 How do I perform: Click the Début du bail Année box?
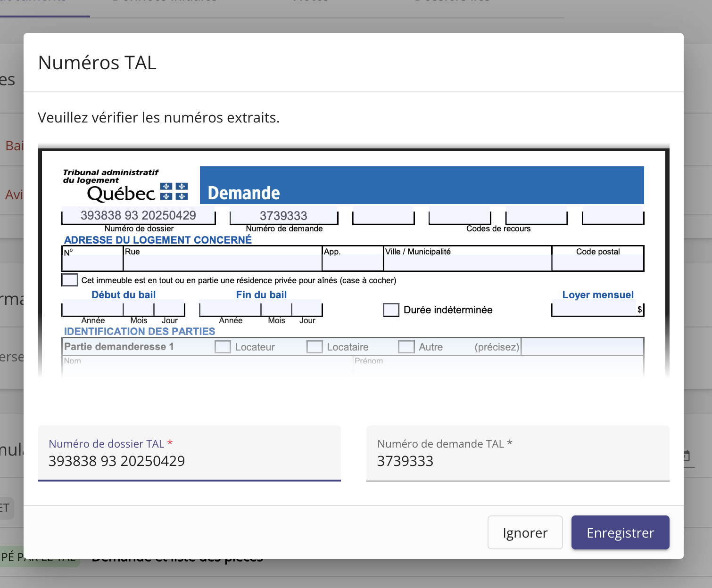tap(92, 309)
